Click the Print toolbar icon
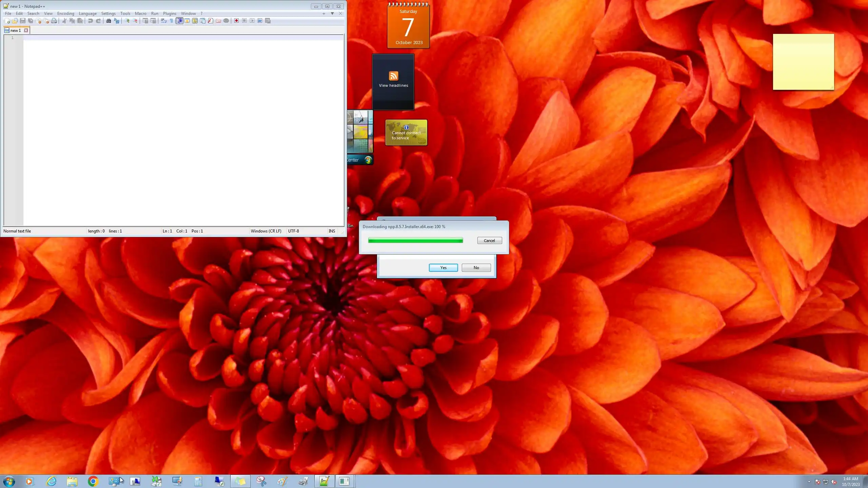This screenshot has width=868, height=488. click(54, 21)
